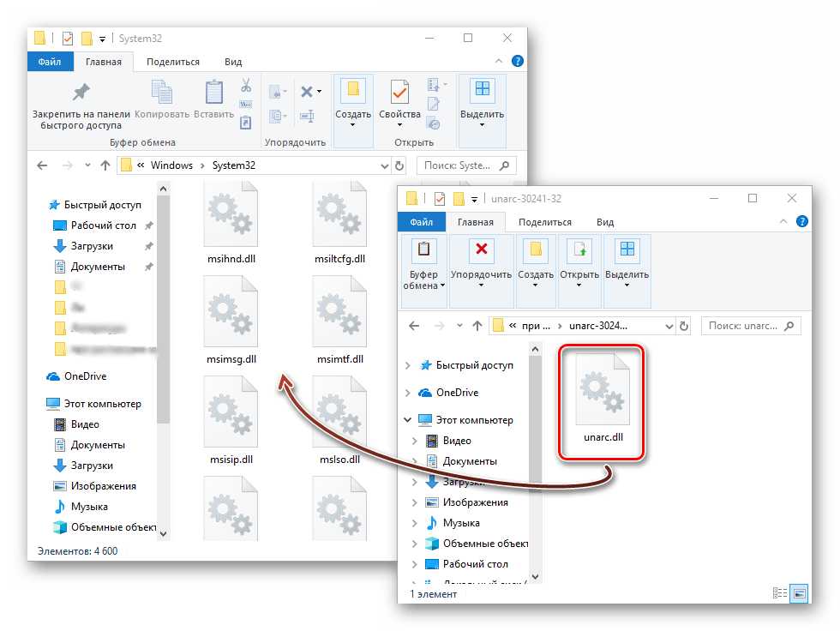Switch to large icons view in unarc window
This screenshot has width=840, height=631.
[x=799, y=593]
